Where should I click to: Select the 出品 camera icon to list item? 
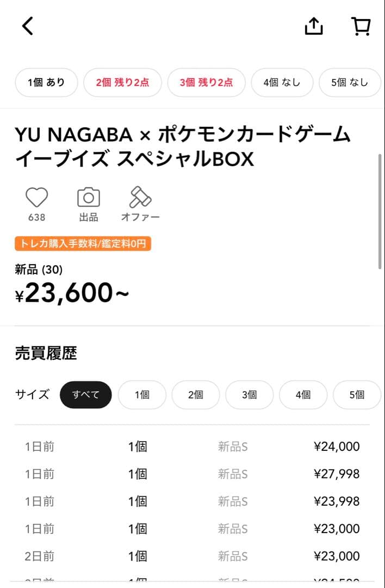pyautogui.click(x=88, y=198)
